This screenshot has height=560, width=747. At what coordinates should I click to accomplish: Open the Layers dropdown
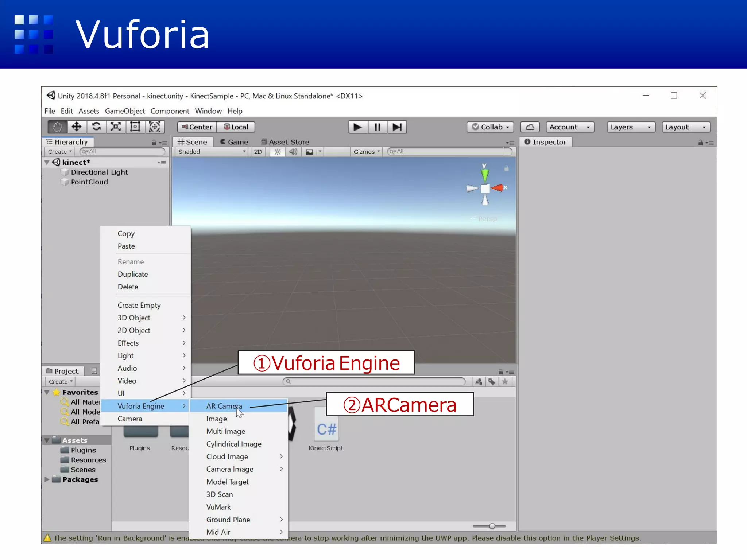pyautogui.click(x=631, y=127)
